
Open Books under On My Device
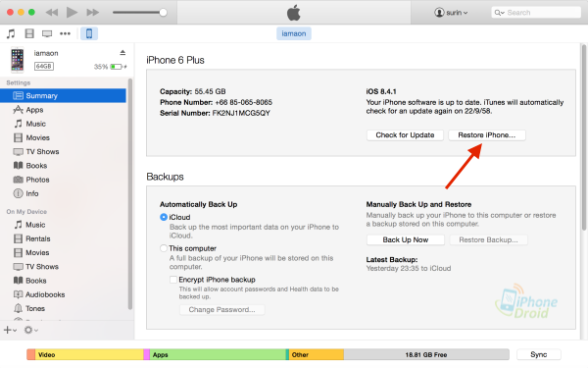tap(63, 281)
